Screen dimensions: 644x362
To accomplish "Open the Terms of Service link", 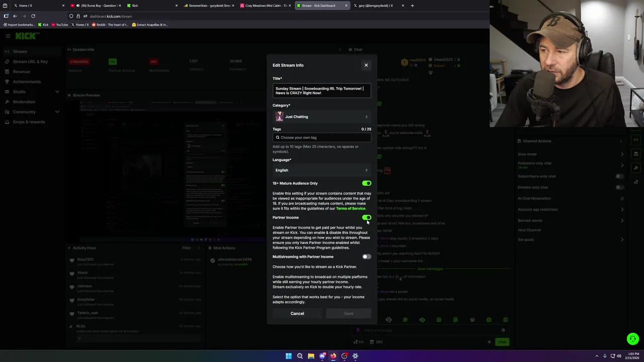I will [351, 209].
